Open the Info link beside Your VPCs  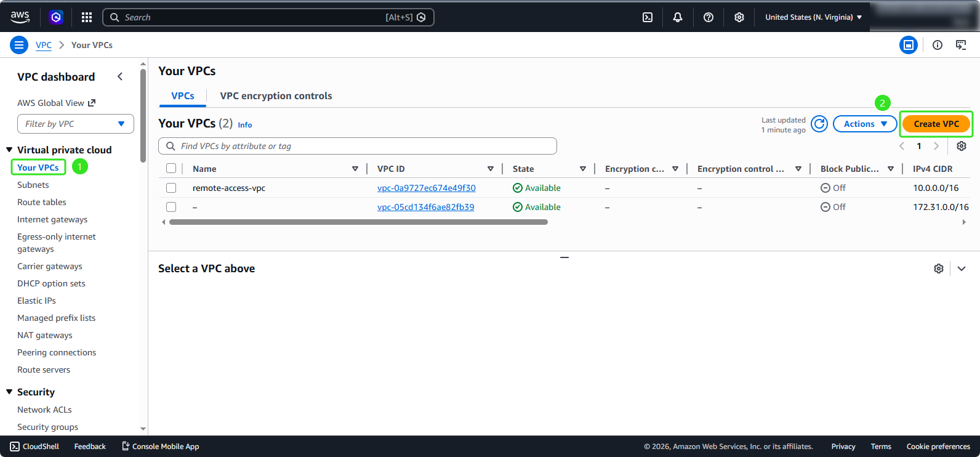click(245, 125)
